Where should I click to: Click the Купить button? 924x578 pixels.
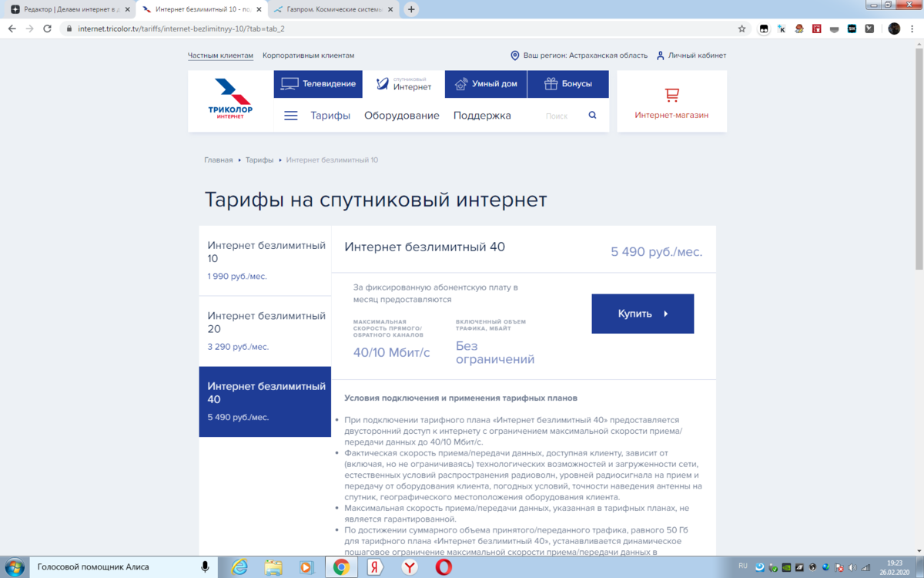[642, 313]
